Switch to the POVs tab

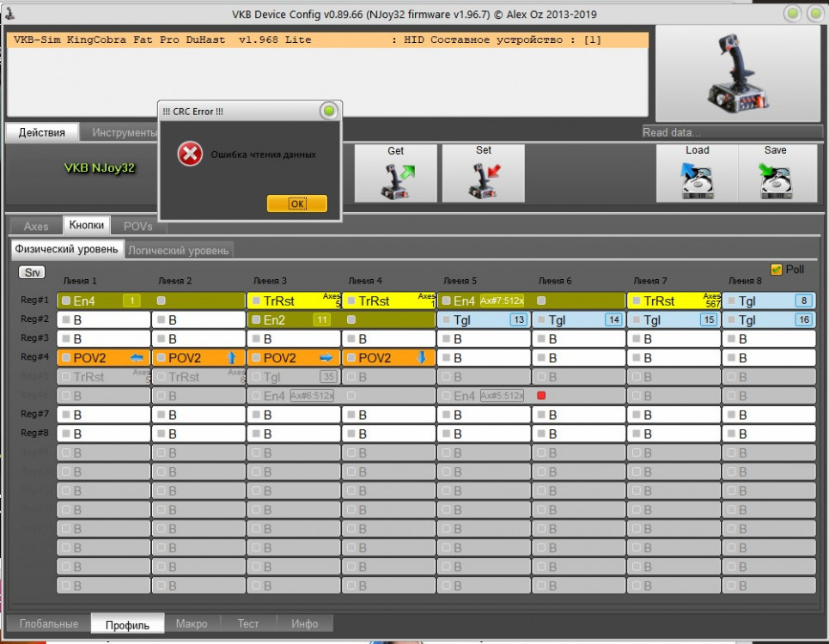click(x=138, y=226)
